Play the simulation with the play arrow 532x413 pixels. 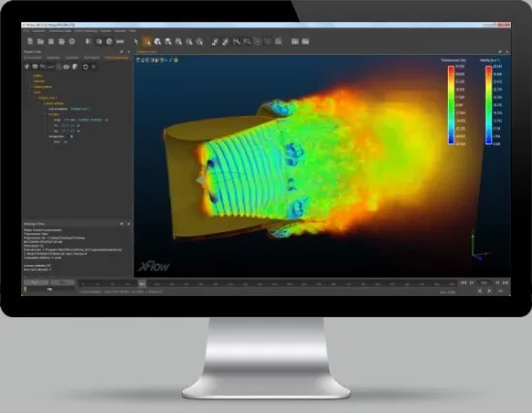tap(489, 291)
